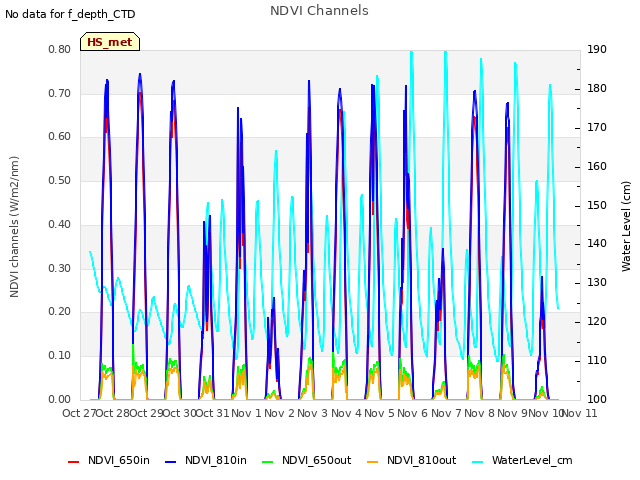640x480 pixels.
Task: Click the HS_met annotation label
Action: pos(110,42)
